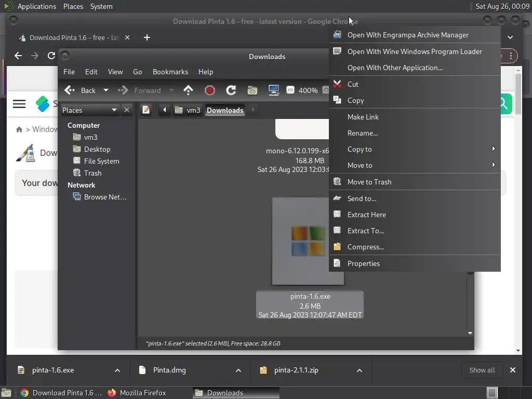Open the Places menu in top panel
Screen dimensions: 532x399
[73, 6]
